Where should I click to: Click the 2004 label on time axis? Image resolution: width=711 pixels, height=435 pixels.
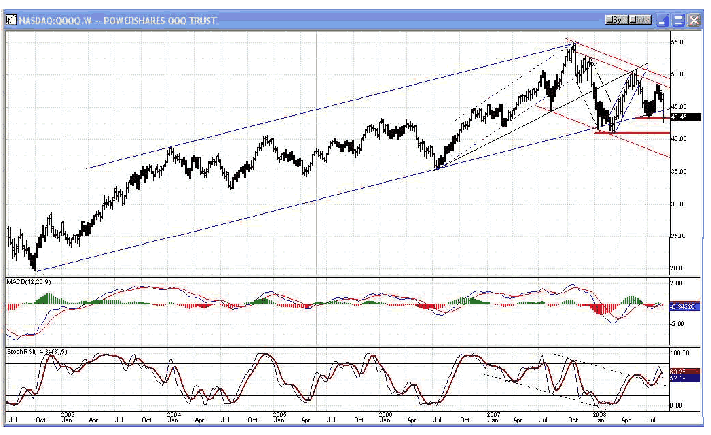tap(173, 411)
